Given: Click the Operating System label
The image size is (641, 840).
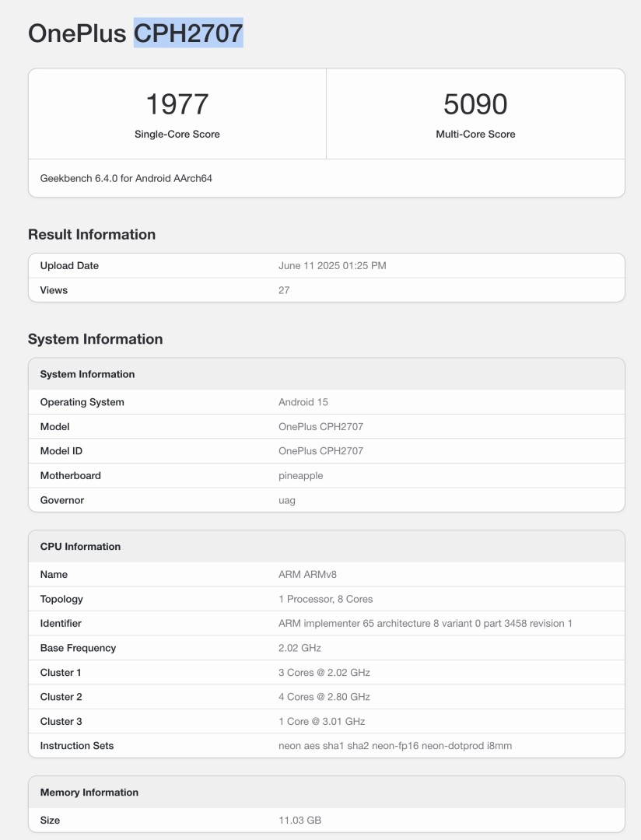Looking at the screenshot, I should click(x=82, y=402).
